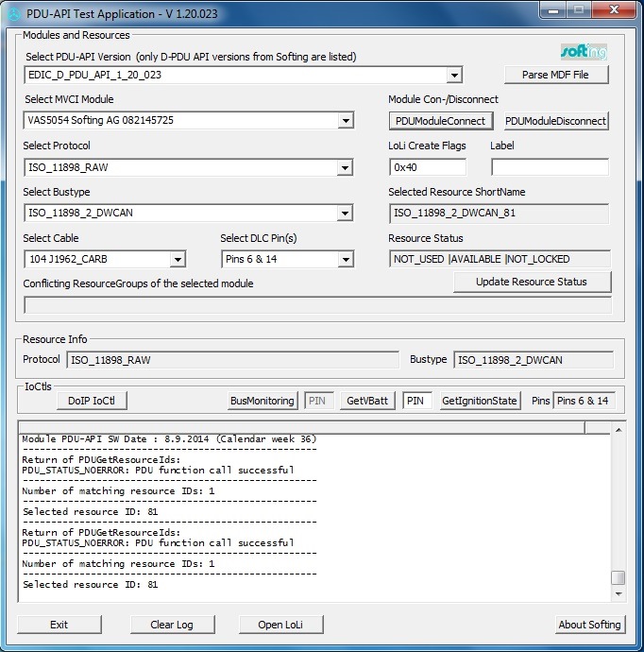
Task: Click the Pins 6 & 14 IoCtls field
Action: click(584, 401)
